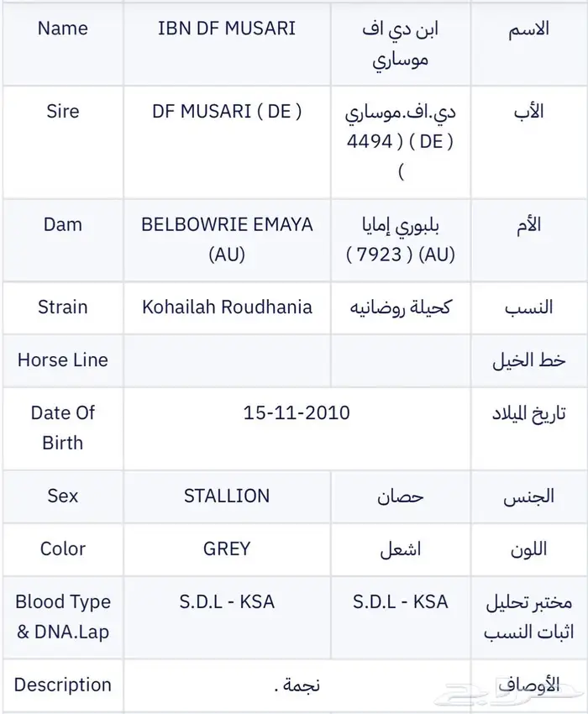Viewport: 588px width, 714px height.
Task: Select the Description row label
Action: pyautogui.click(x=62, y=685)
